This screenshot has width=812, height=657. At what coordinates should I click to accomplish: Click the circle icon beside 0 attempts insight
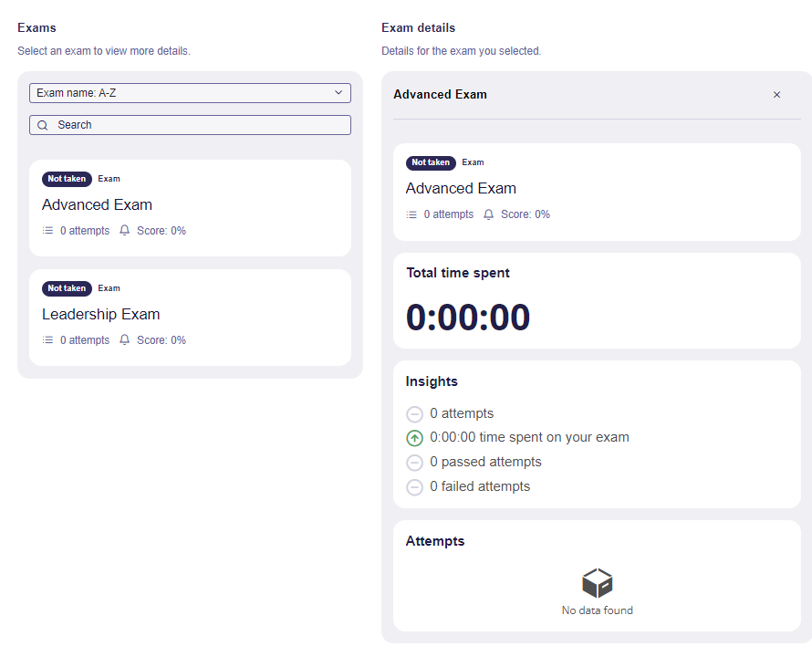(x=414, y=413)
